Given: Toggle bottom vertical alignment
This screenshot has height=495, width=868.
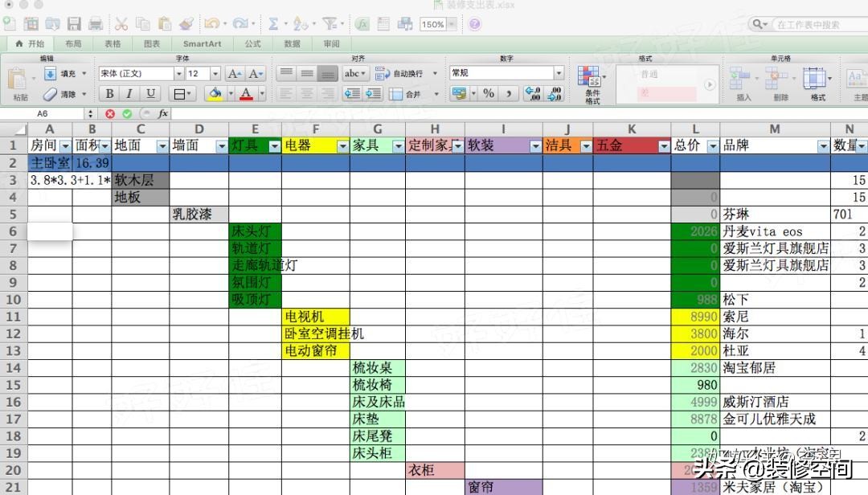Looking at the screenshot, I should click(327, 74).
